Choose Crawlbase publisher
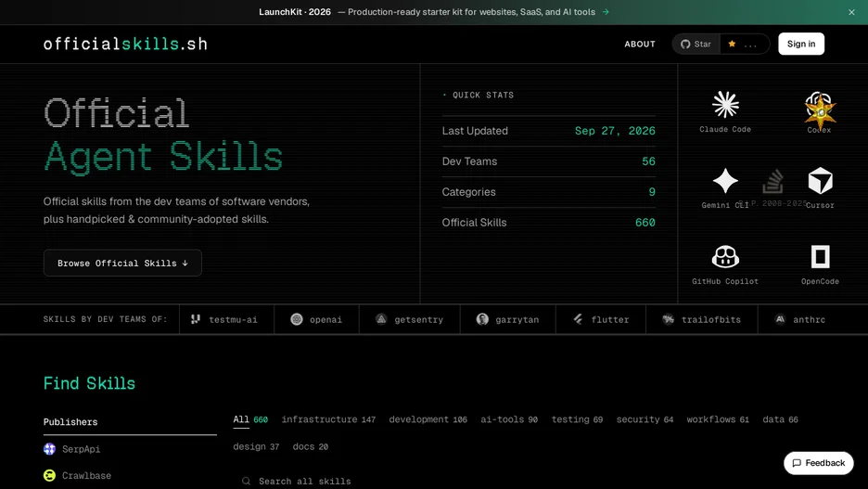The width and height of the screenshot is (868, 489). (x=78, y=476)
